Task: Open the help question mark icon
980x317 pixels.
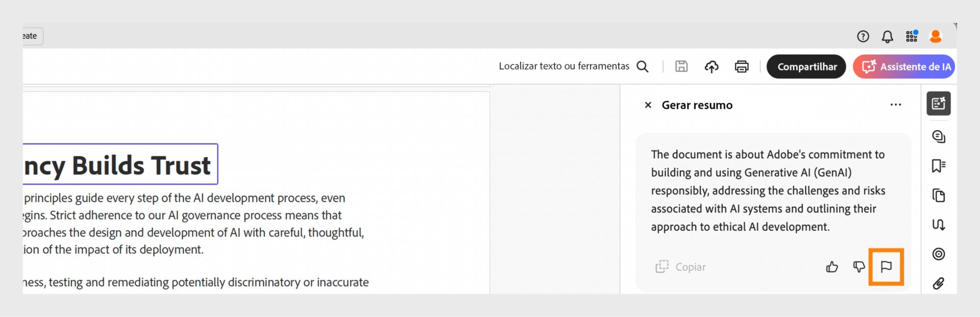Action: [863, 36]
